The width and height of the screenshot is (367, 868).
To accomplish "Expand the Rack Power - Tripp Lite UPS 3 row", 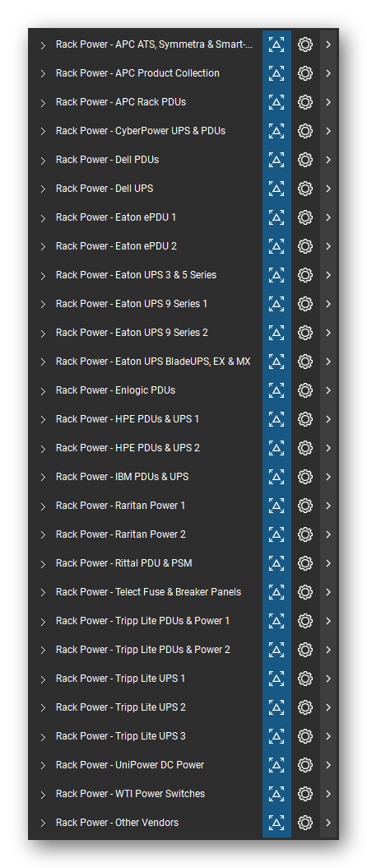I will [x=43, y=737].
